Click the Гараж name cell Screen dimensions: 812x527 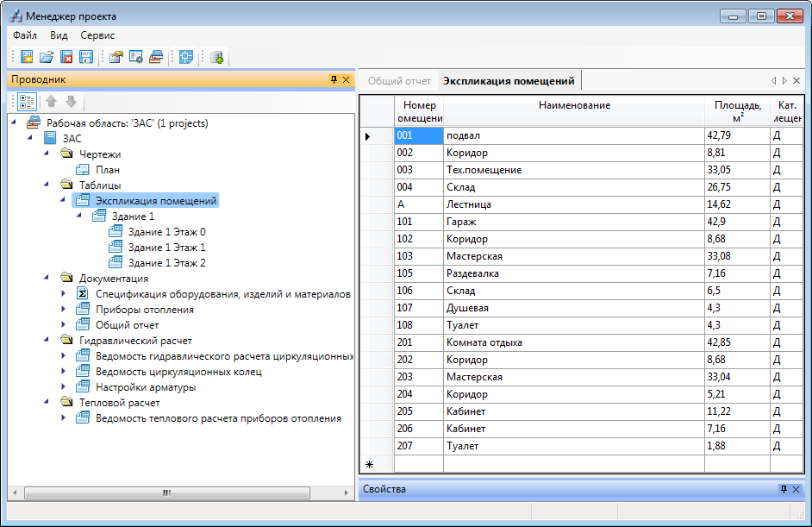click(x=574, y=222)
